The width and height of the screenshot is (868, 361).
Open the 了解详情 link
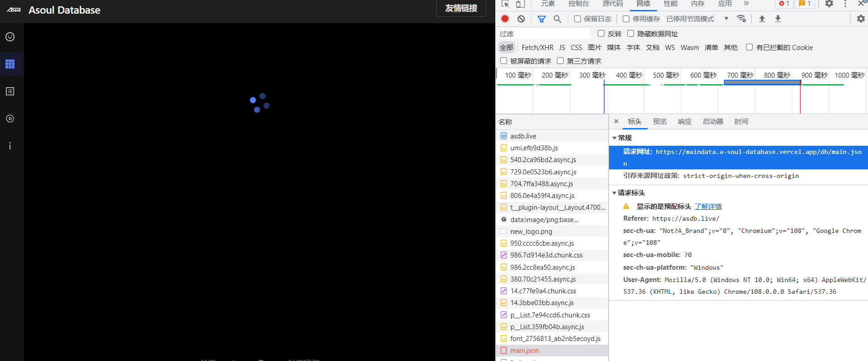708,207
